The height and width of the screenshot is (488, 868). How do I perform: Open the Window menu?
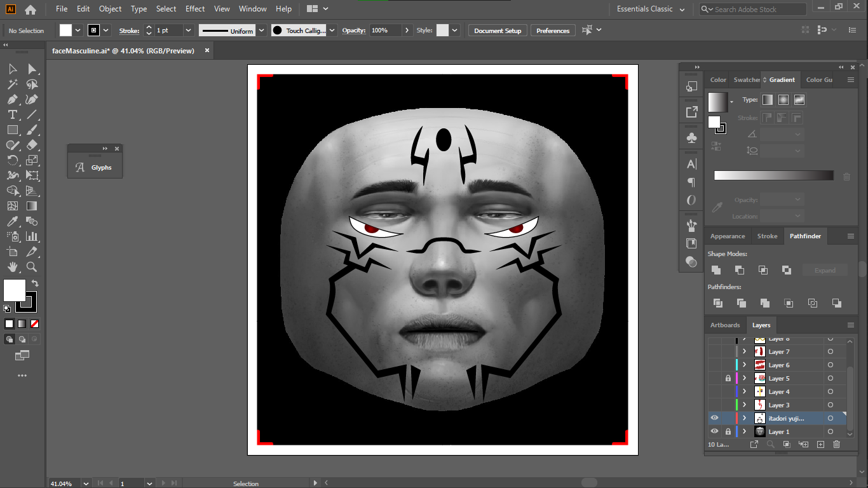[253, 9]
